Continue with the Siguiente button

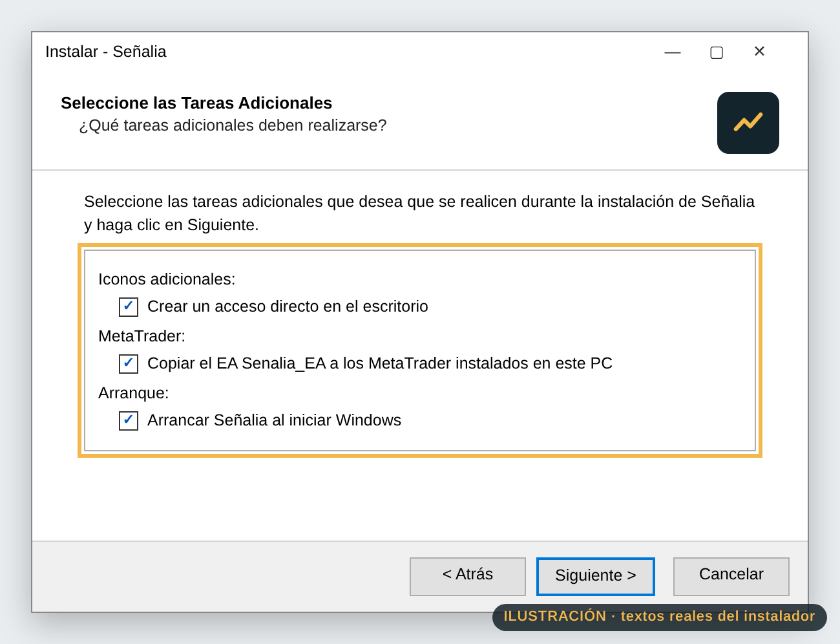596,576
